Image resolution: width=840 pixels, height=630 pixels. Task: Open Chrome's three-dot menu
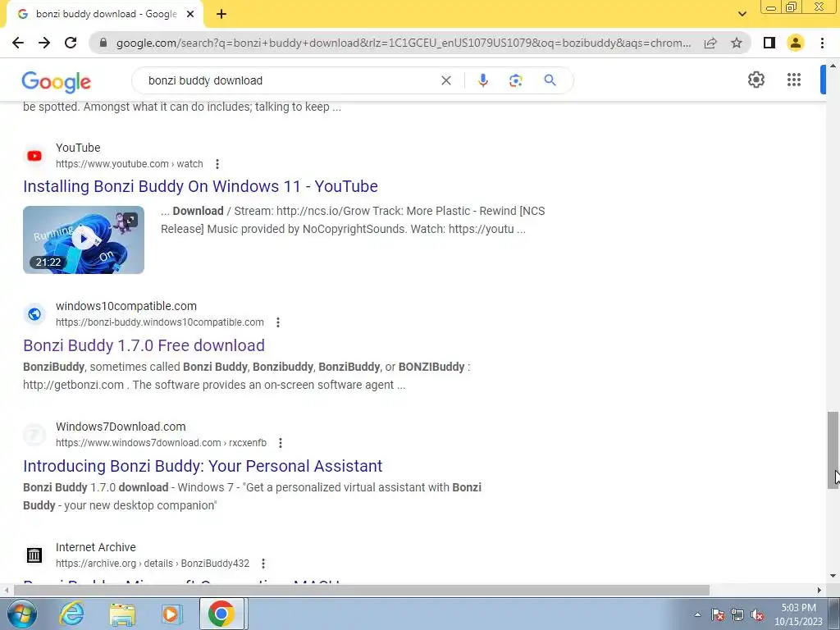(822, 43)
